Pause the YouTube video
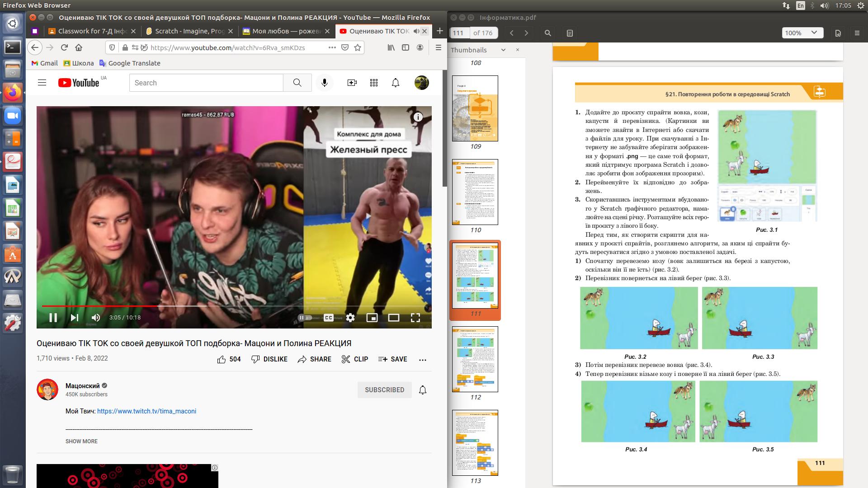Viewport: 868px width, 488px height. [53, 318]
